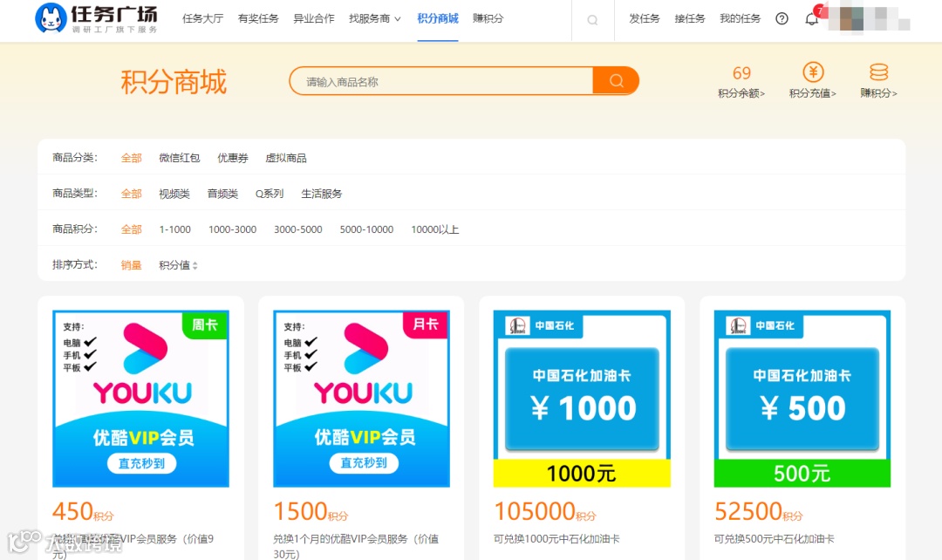
Task: Filter by 虚拟商品 category
Action: (286, 158)
